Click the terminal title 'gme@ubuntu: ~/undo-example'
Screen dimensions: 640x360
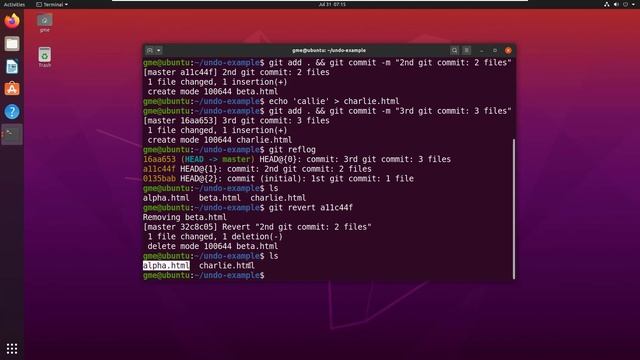pyautogui.click(x=329, y=50)
